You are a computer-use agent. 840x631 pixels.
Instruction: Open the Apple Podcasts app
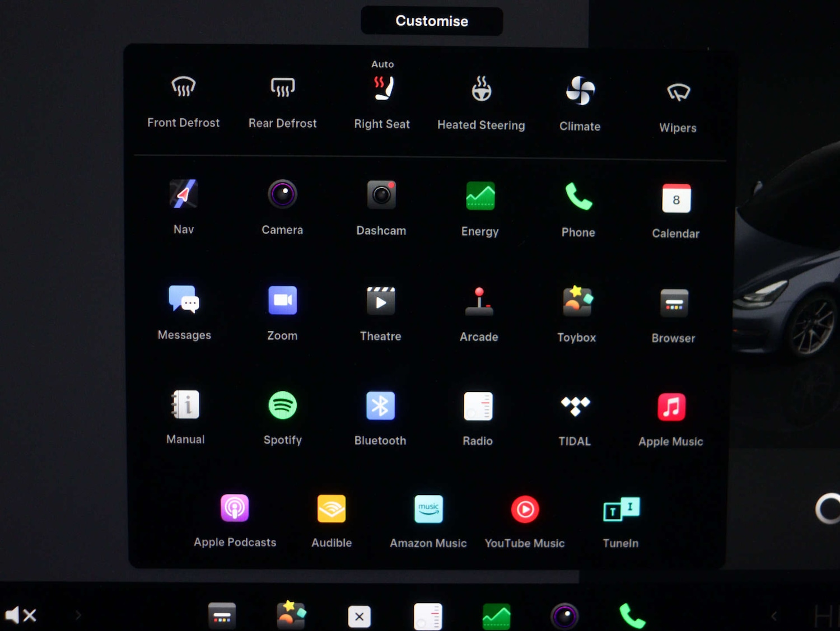point(235,508)
